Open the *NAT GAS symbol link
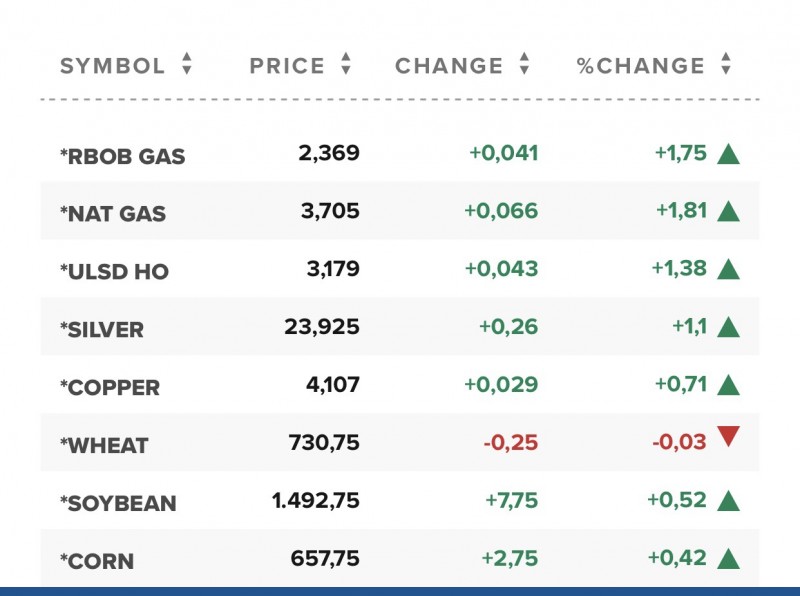This screenshot has height=596, width=800. 113,214
